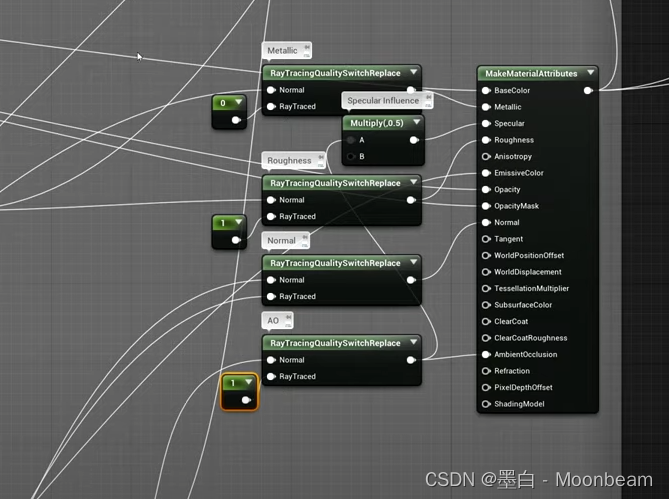Click the Specular input pin on MakeMaterialAttributes
This screenshot has width=669, height=499.
point(486,124)
